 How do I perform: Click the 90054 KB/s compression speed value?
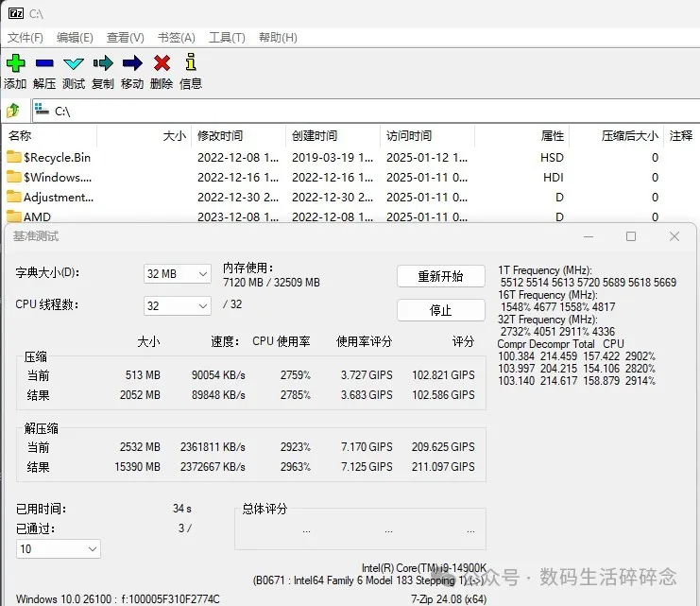(x=218, y=375)
